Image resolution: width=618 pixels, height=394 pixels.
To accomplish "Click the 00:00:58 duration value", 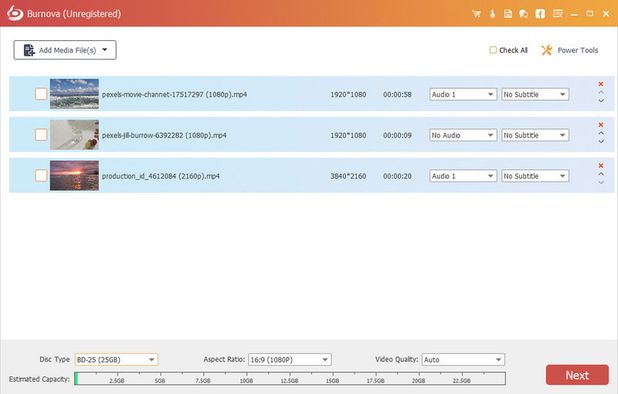I will click(397, 95).
